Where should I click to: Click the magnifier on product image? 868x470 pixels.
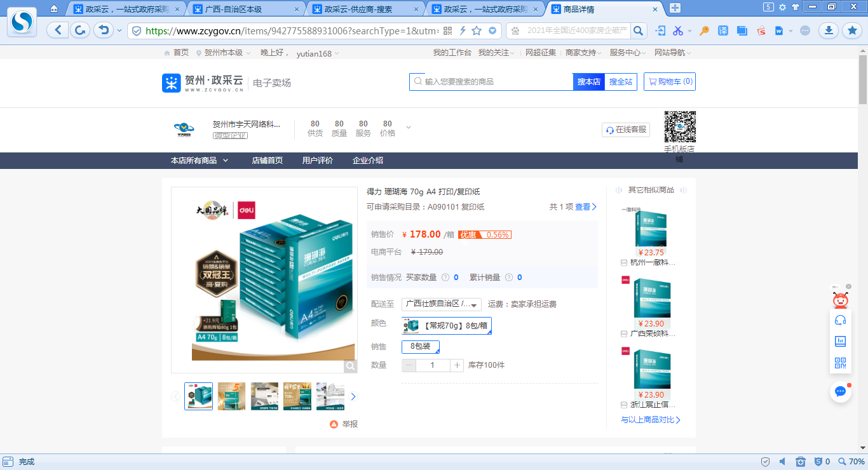pyautogui.click(x=351, y=366)
